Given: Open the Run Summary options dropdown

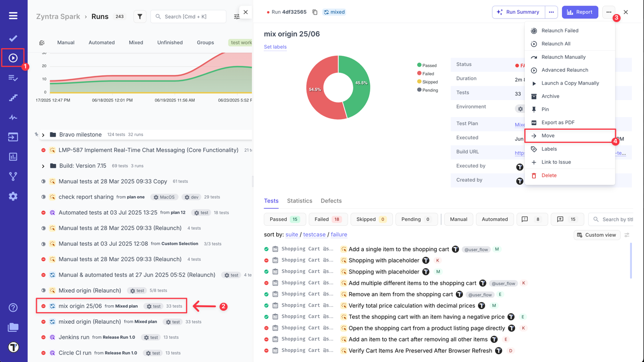Looking at the screenshot, I should point(551,12).
